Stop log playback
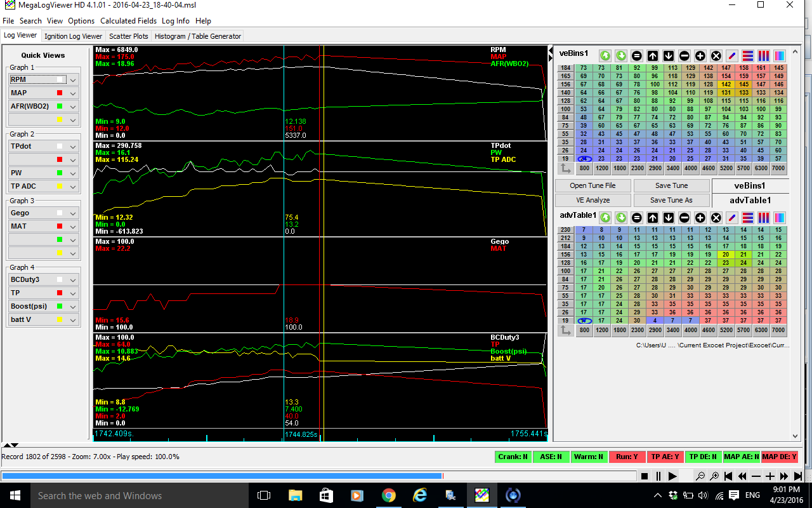The image size is (812, 508). click(x=645, y=476)
